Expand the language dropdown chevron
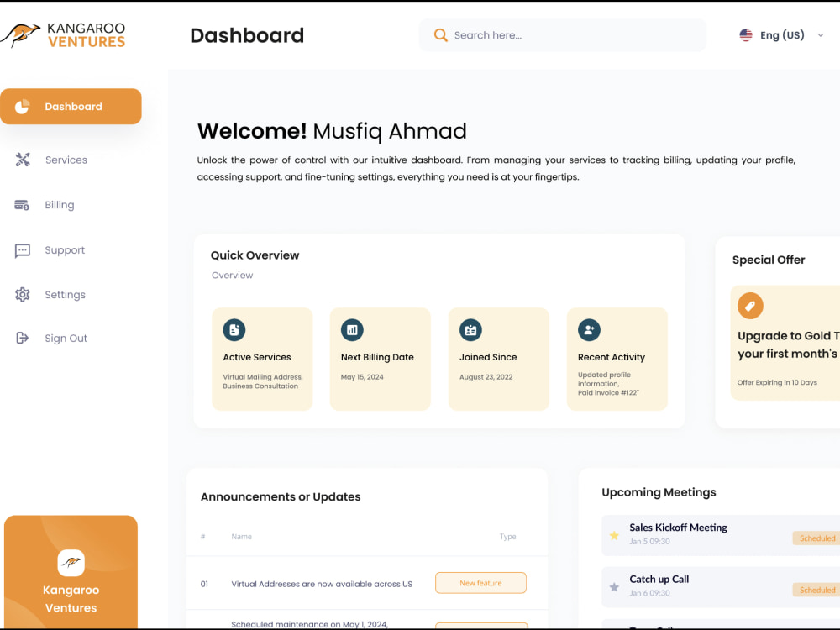Image resolution: width=840 pixels, height=630 pixels. pyautogui.click(x=820, y=35)
